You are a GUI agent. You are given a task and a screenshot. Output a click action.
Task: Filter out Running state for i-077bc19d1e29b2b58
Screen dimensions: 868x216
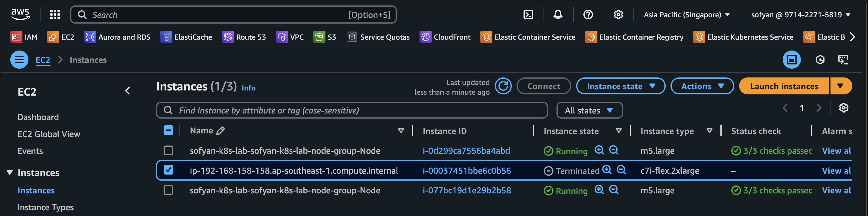coord(614,190)
